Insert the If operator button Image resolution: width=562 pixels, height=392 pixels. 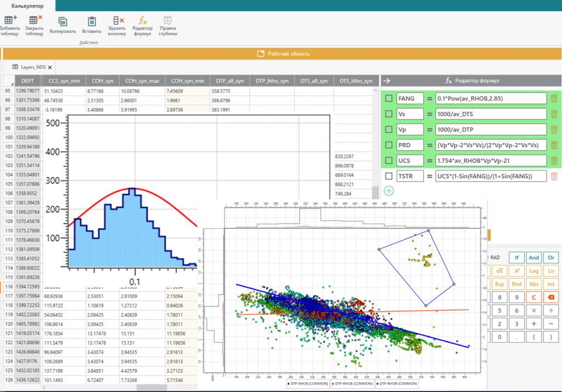[x=515, y=257]
